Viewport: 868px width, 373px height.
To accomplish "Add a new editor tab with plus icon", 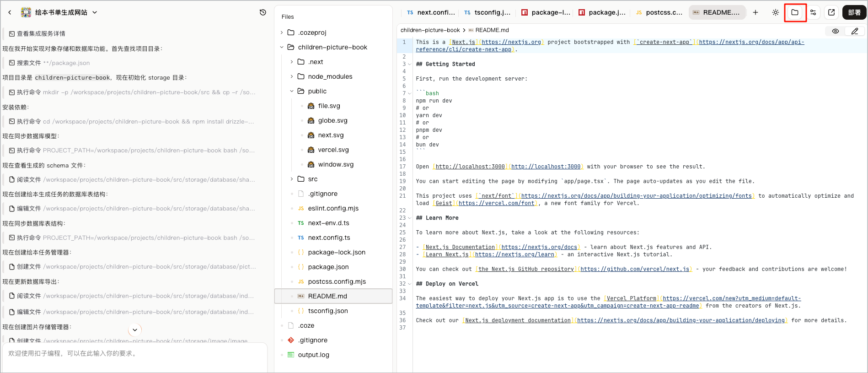I will coord(755,12).
